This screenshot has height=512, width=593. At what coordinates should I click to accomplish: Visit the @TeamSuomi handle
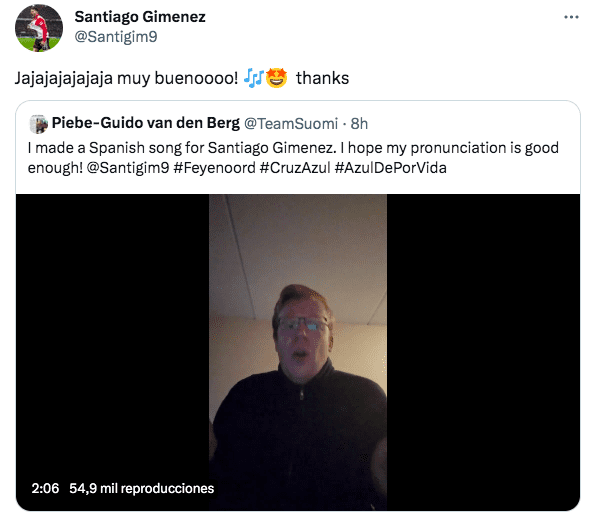pos(291,124)
